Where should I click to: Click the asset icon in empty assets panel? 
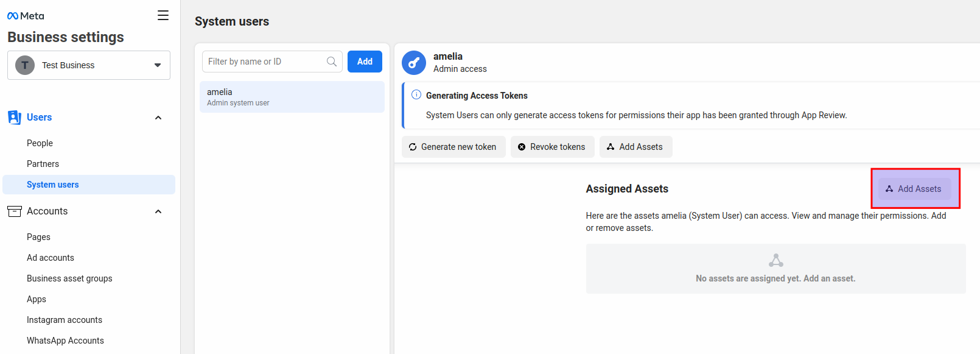click(x=776, y=261)
